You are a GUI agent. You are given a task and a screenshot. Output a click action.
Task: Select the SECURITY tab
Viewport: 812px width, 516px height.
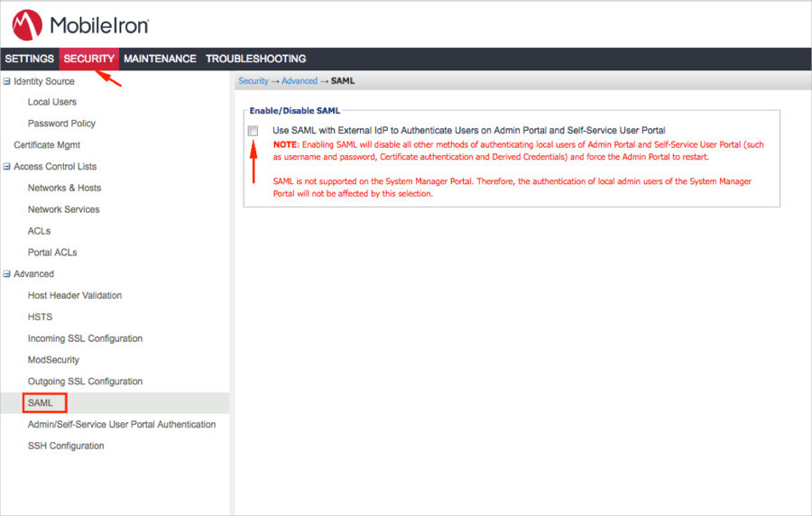(89, 59)
